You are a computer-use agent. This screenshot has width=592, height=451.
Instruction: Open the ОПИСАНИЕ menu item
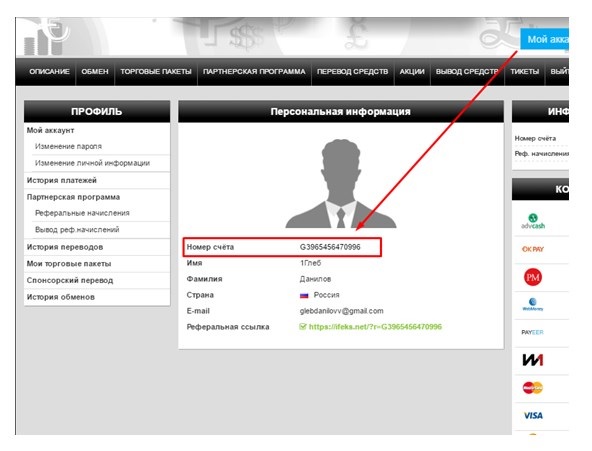pos(49,72)
